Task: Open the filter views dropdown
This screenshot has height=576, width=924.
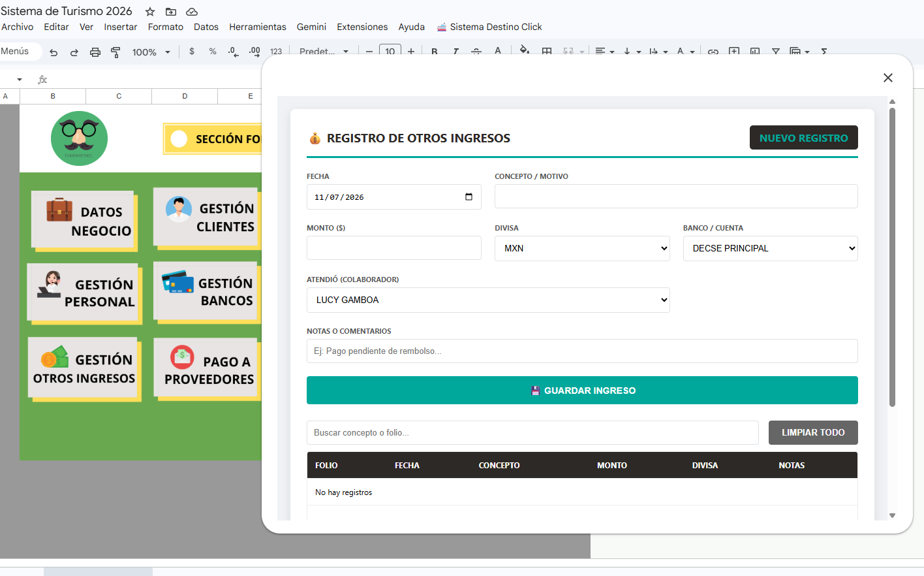Action: point(799,52)
